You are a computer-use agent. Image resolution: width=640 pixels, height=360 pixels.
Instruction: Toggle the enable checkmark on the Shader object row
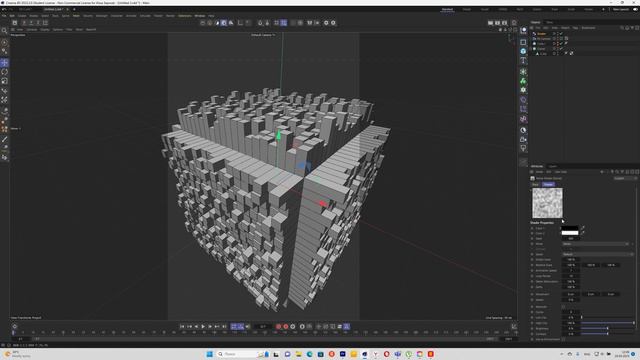(561, 34)
